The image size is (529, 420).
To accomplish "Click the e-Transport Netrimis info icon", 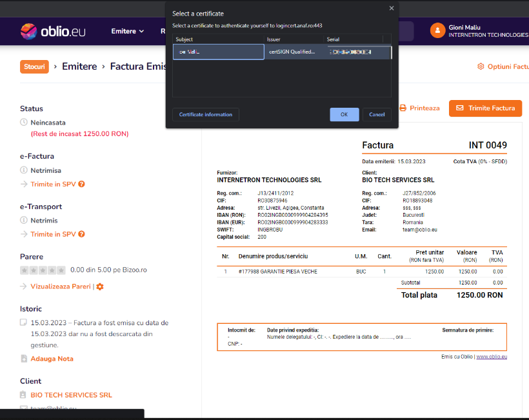I will click(x=24, y=220).
